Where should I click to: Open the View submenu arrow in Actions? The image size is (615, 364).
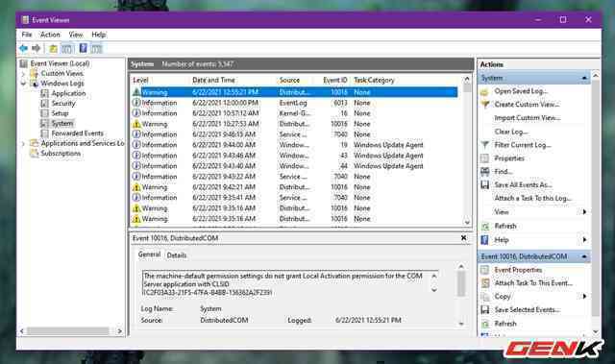(584, 212)
